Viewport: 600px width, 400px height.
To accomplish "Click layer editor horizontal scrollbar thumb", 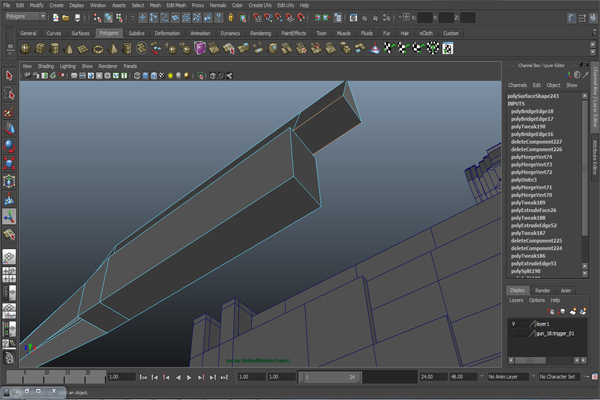I will coord(530,361).
